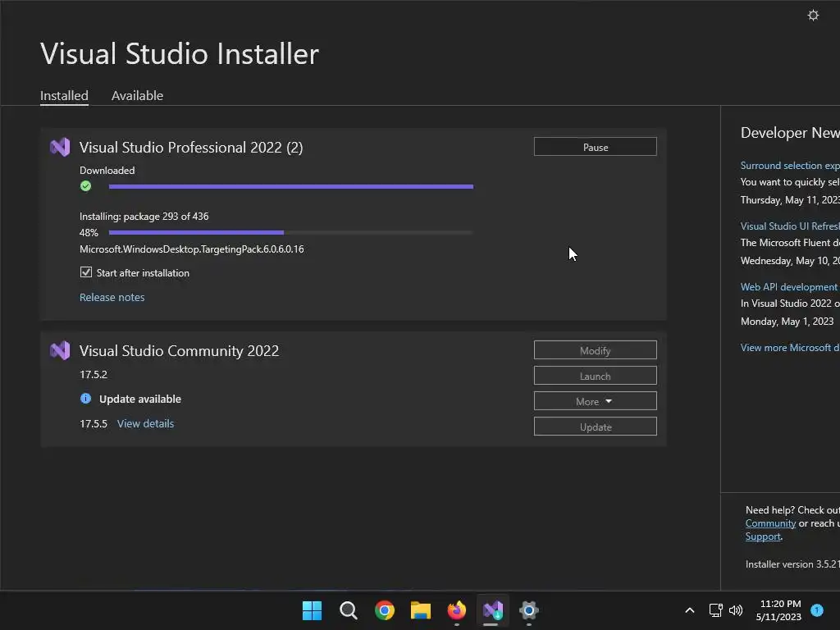Open the Community help link
This screenshot has width=840, height=630.
coord(770,523)
